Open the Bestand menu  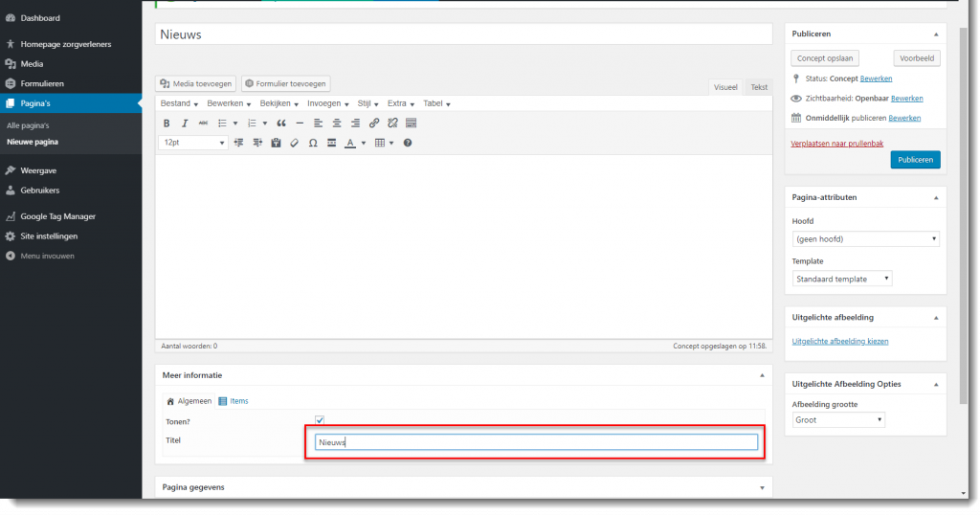(x=179, y=103)
